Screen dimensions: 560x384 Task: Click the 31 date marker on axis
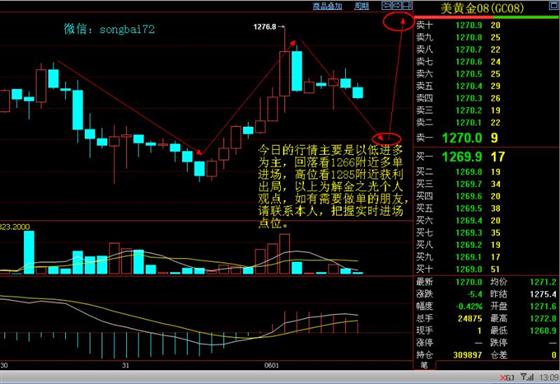(x=125, y=365)
